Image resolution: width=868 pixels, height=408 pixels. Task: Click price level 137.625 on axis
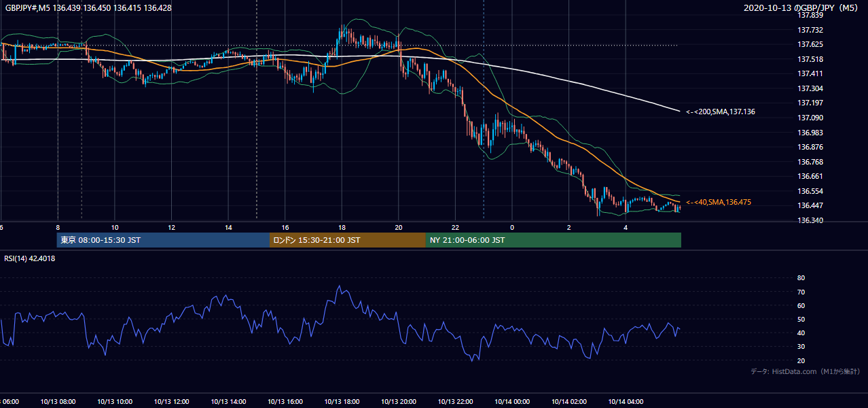pos(810,44)
